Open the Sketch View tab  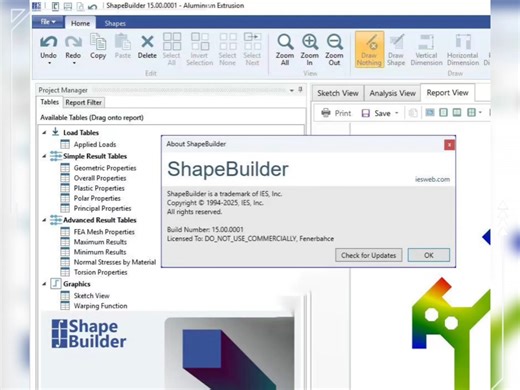click(x=338, y=93)
